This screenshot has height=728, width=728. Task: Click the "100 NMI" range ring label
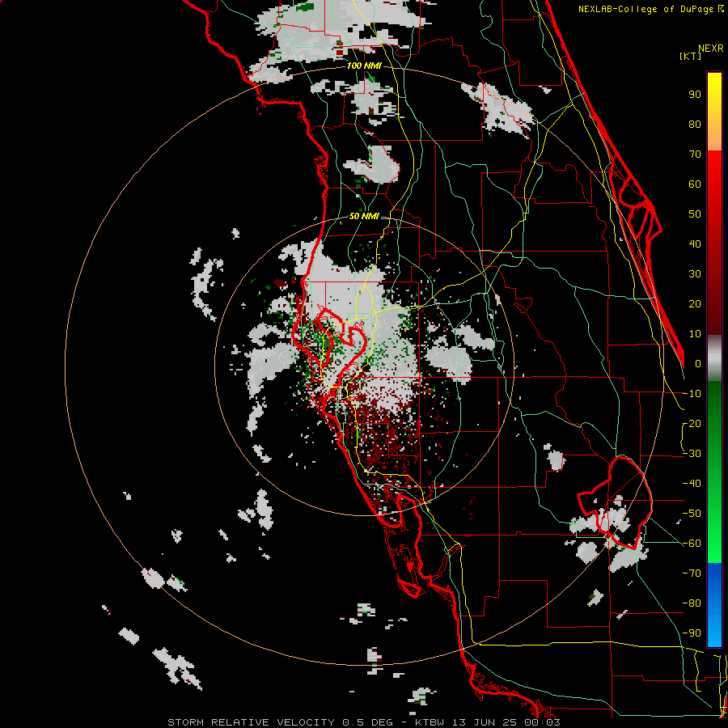tap(364, 66)
